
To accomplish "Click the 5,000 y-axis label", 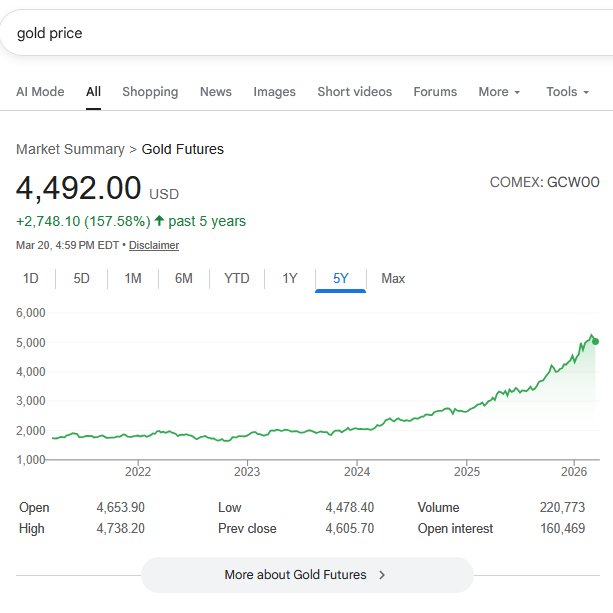I will 31,342.
